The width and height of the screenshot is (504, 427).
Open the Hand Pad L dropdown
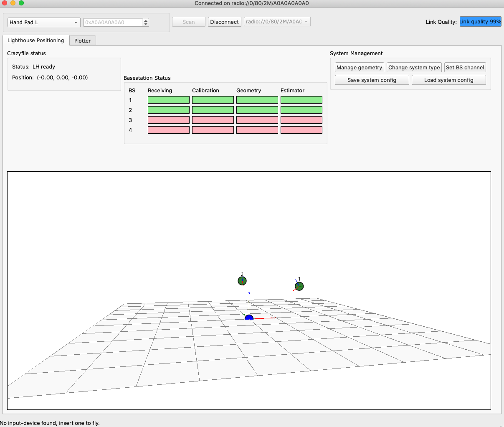pyautogui.click(x=44, y=23)
